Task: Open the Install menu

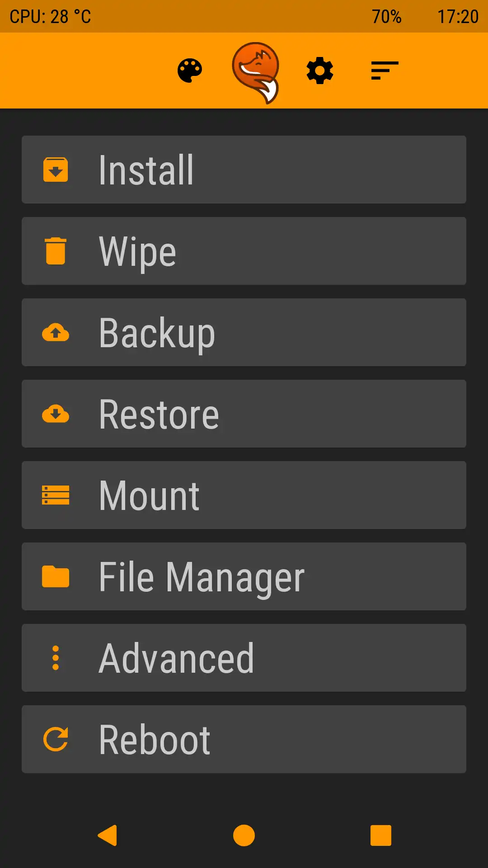Action: pos(244,170)
